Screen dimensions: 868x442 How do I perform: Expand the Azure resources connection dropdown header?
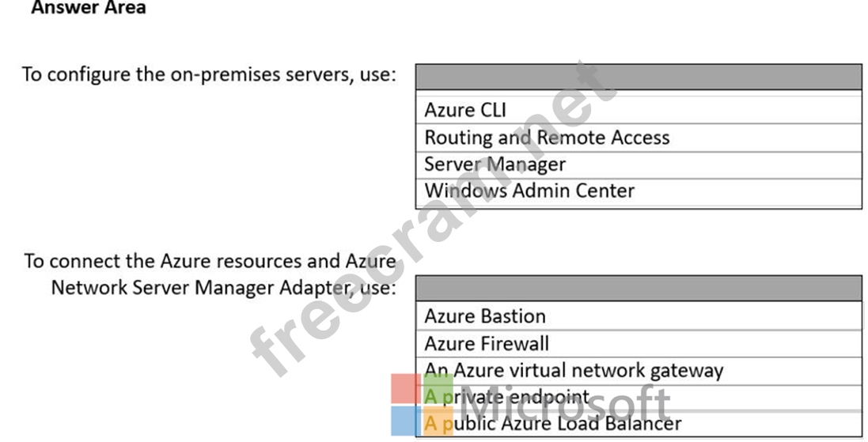tap(638, 287)
